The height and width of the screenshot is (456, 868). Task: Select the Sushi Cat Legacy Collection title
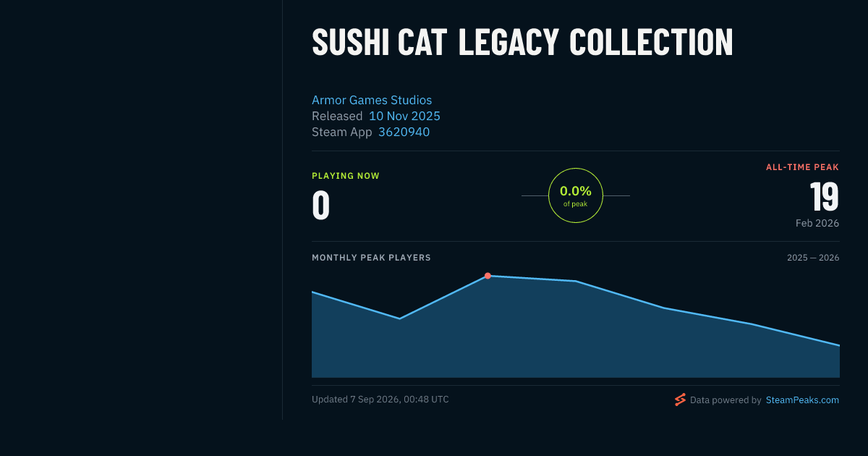pos(522,42)
